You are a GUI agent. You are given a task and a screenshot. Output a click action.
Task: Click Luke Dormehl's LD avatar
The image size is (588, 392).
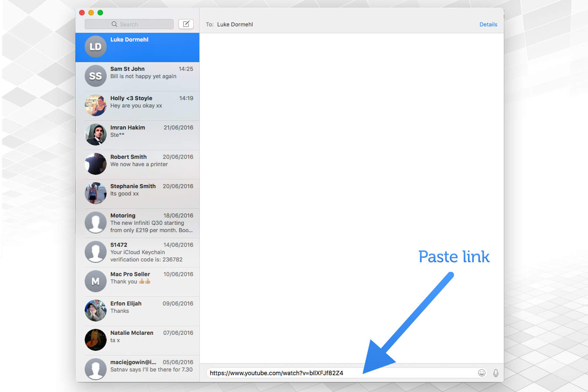pos(95,47)
